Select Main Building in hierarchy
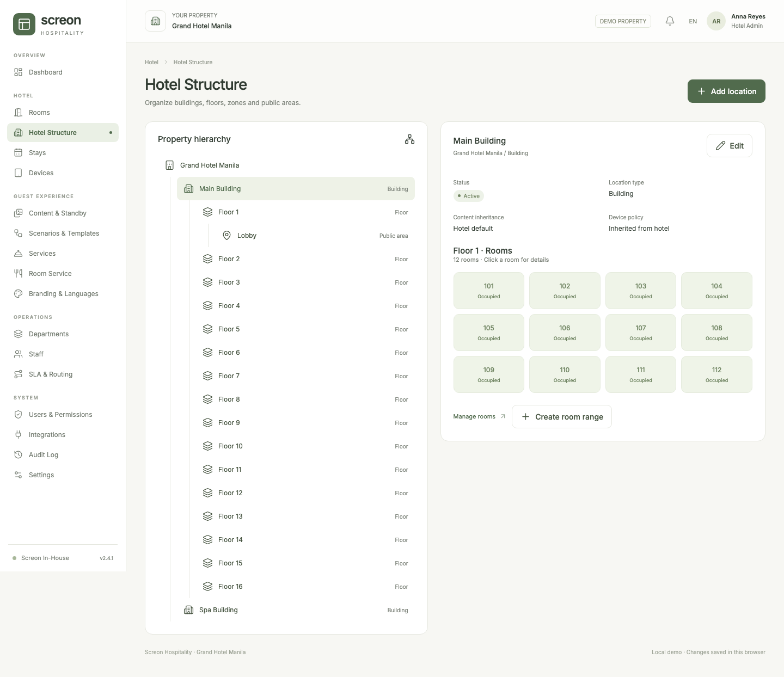The width and height of the screenshot is (784, 677). coord(296,189)
